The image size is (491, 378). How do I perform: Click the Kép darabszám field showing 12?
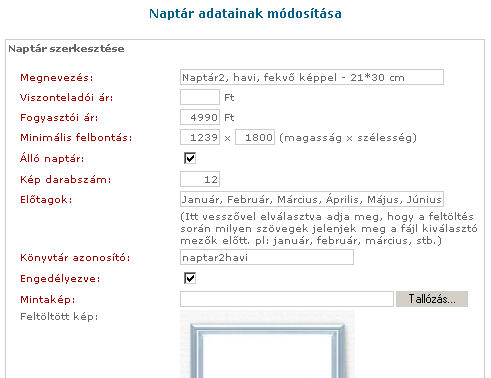(200, 179)
